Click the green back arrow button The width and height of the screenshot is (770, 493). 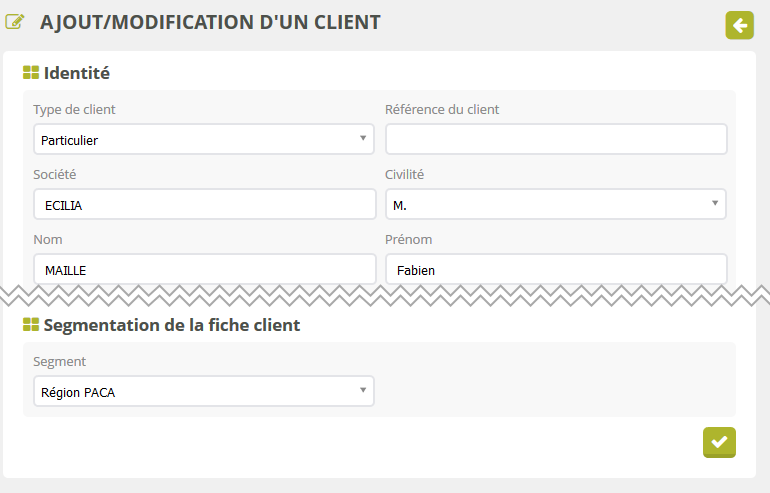click(739, 25)
